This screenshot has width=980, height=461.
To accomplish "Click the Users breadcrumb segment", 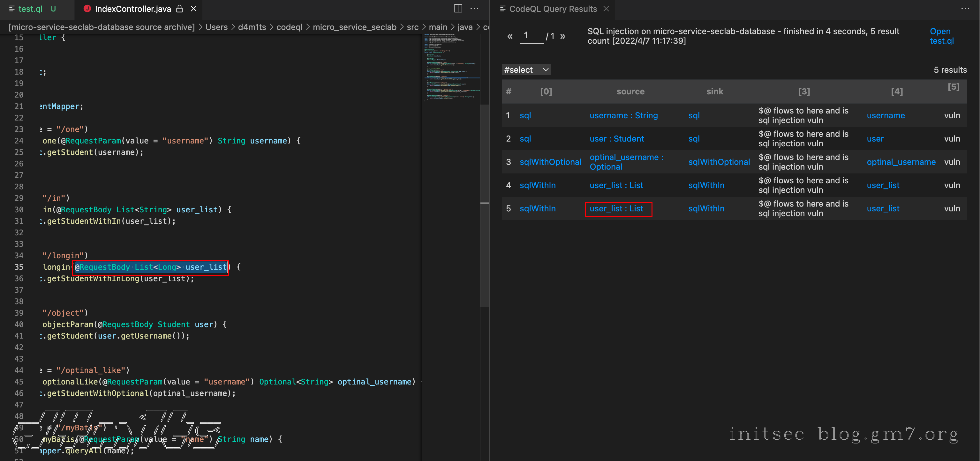I will (216, 27).
